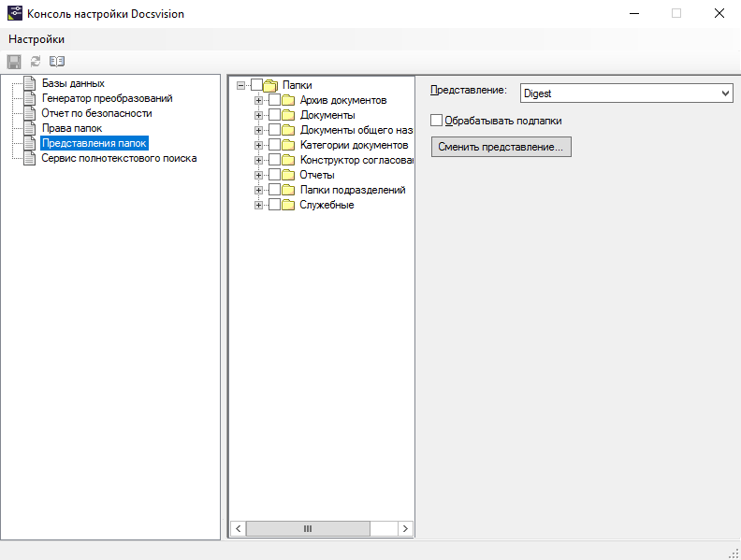Open the Настройки menu
Screen dimensions: 741x560
[36, 39]
